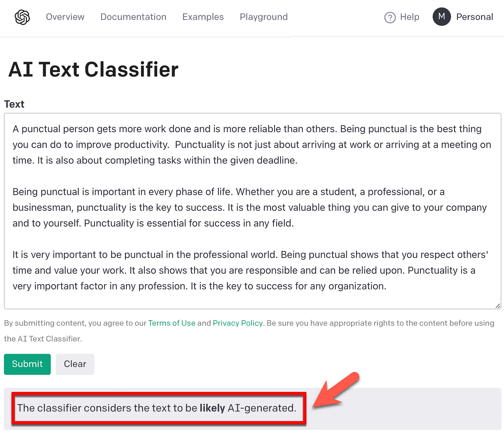Click the OpenAI logo icon
The image size is (504, 434).
22,17
